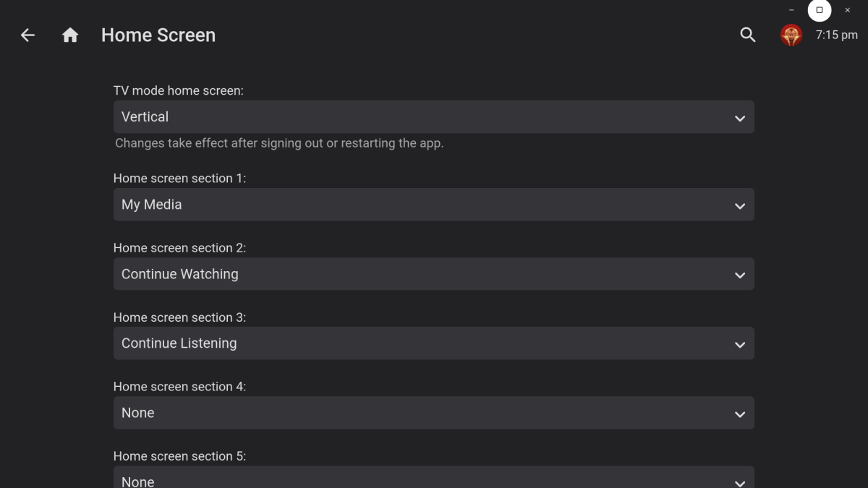Click the Home Screen page title
This screenshot has height=488, width=868.
[158, 35]
